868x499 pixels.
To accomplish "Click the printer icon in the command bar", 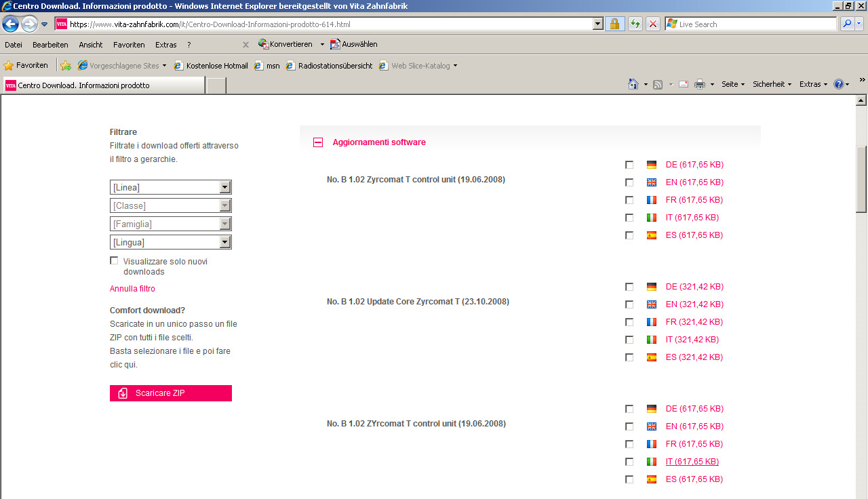I will point(700,84).
